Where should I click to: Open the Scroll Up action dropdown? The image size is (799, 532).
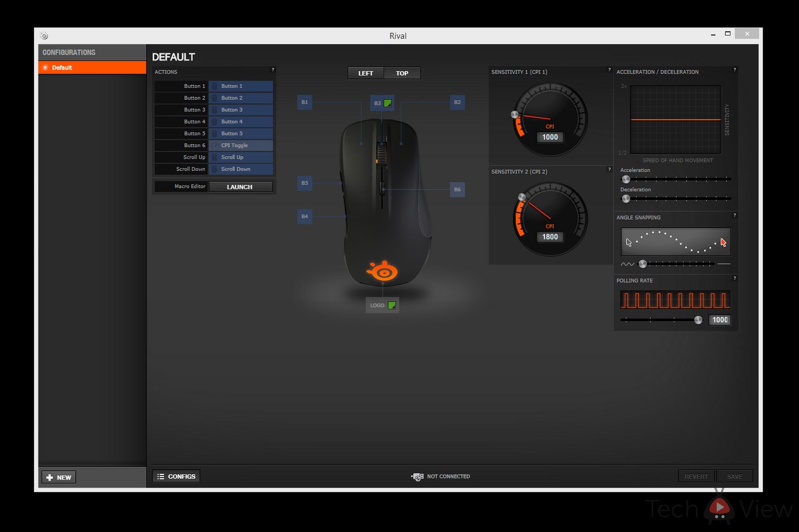tap(241, 157)
